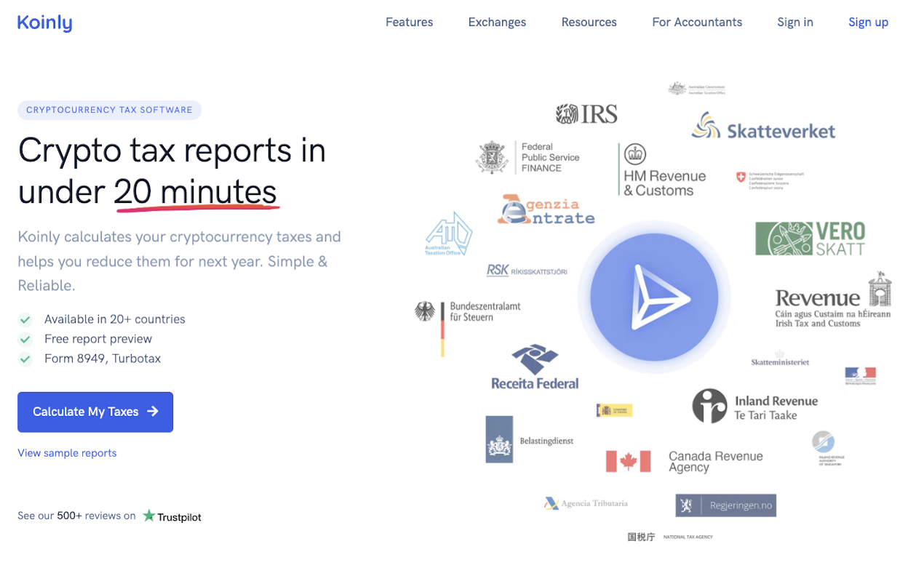Click the Form 8949, Turbotax text
Viewport: 924px width, 568px height.
(x=103, y=359)
